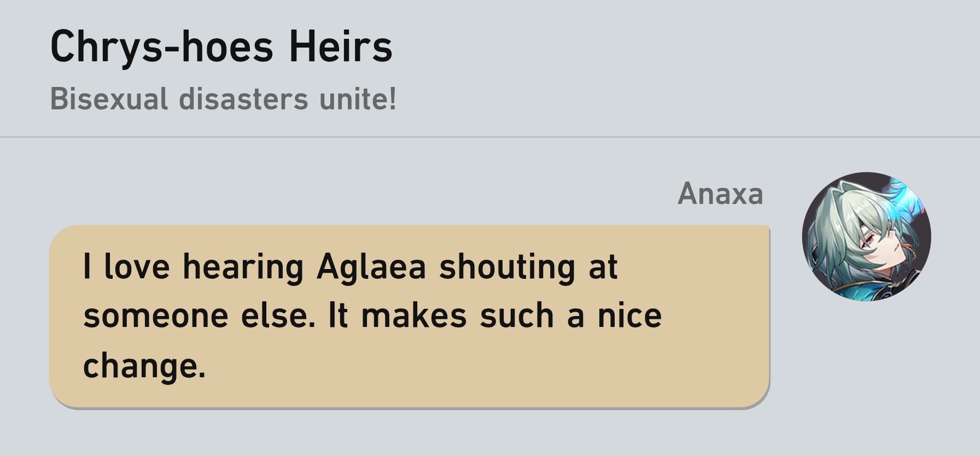Click the header divider line below the subtitle

point(490,137)
